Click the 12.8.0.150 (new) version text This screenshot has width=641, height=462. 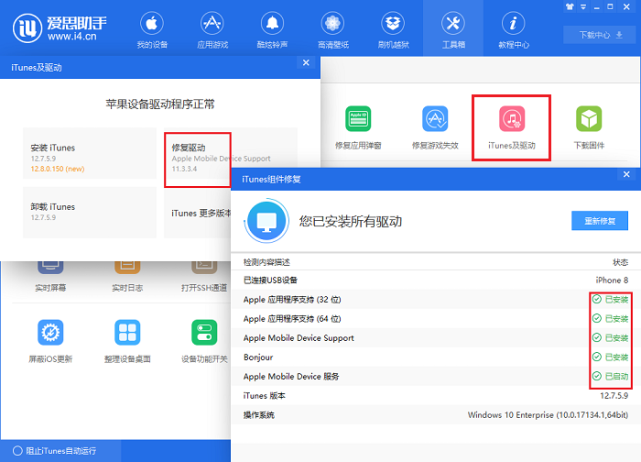click(x=57, y=169)
